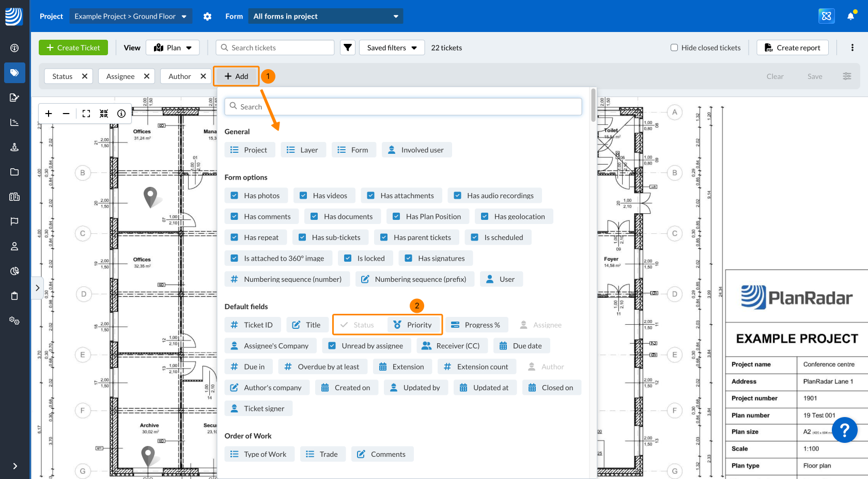Enable Hide closed tickets checkbox
Screen dimensions: 868x479
[674, 47]
